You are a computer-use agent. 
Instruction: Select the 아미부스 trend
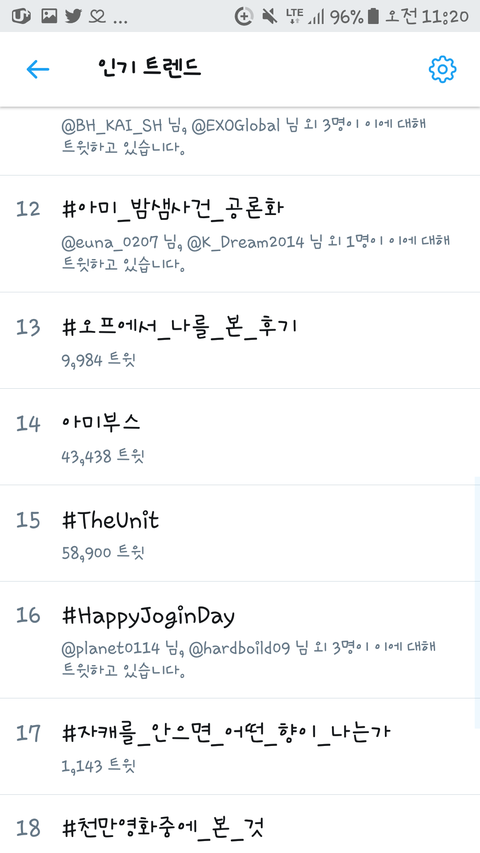tap(240, 437)
